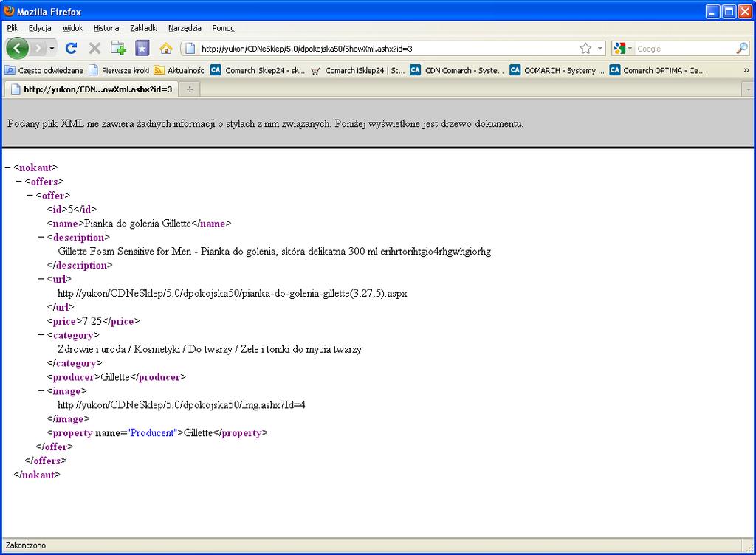
Task: Collapse the url XML node
Action: point(41,279)
